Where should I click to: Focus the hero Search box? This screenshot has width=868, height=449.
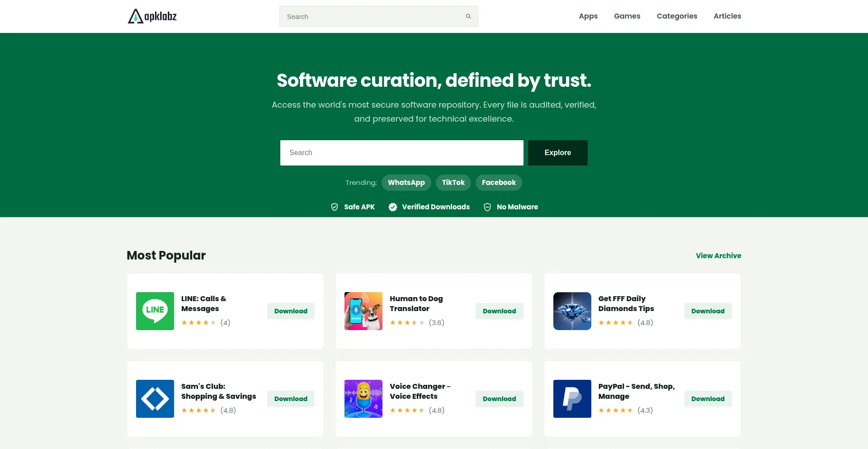click(402, 153)
